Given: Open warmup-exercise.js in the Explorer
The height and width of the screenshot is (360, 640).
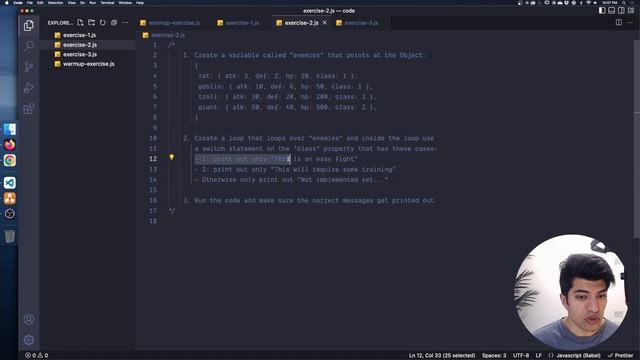Looking at the screenshot, I should point(89,64).
